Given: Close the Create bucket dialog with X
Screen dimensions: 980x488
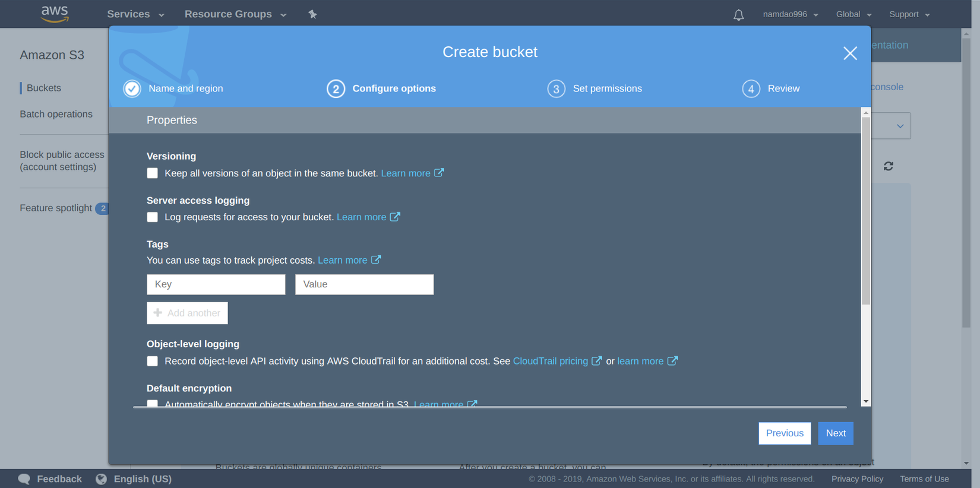Looking at the screenshot, I should (850, 53).
